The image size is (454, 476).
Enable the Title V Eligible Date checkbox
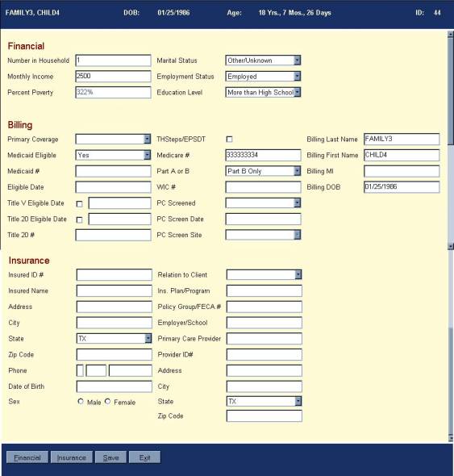79,204
